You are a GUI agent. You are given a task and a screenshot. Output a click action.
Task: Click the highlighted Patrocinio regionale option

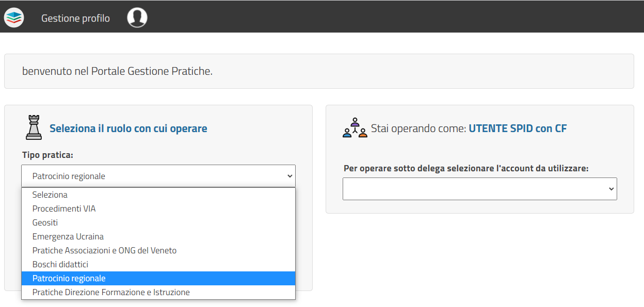pos(69,279)
